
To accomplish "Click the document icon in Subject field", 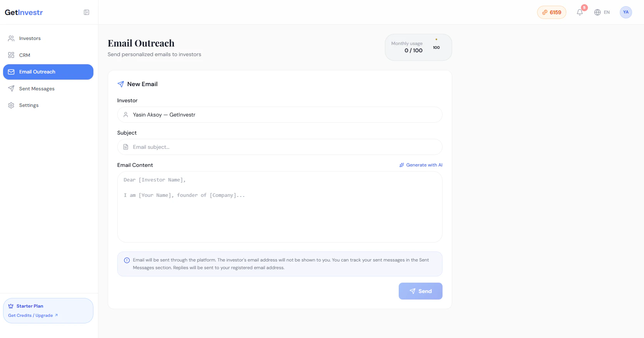I will pyautogui.click(x=126, y=147).
